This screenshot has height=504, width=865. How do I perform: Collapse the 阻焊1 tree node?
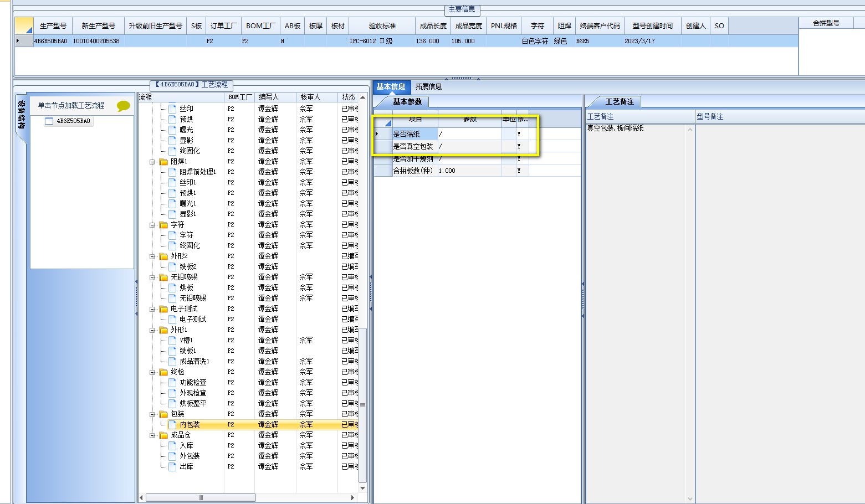(152, 162)
